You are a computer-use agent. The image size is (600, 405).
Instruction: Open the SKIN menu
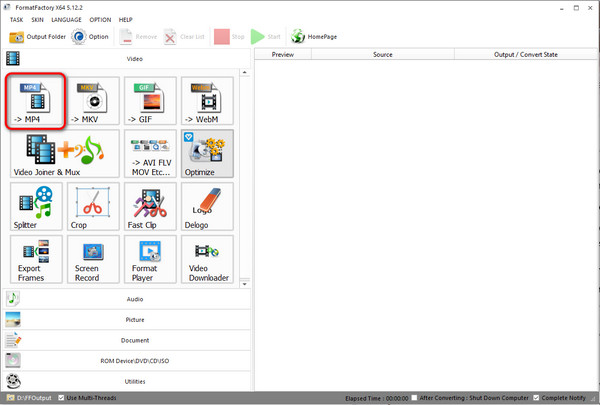tap(37, 20)
